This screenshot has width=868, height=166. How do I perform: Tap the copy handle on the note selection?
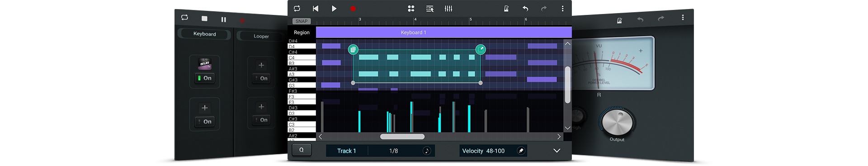[x=353, y=49]
